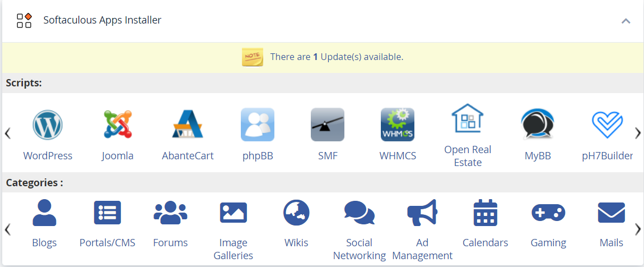
Task: Click the phpBB text label
Action: 258,156
